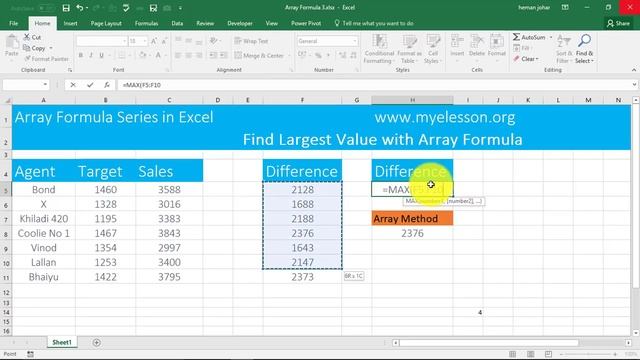The width and height of the screenshot is (640, 360).
Task: Switch to Data tab
Action: pos(177,23)
